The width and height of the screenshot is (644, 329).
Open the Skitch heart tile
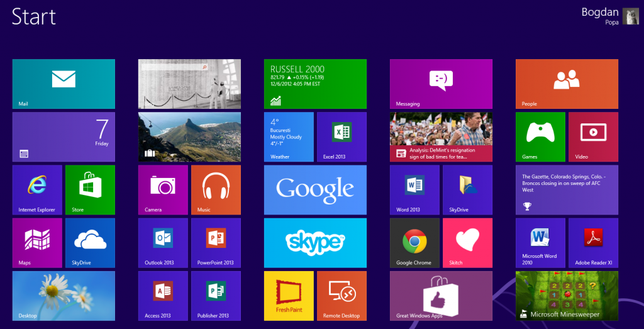(x=467, y=242)
